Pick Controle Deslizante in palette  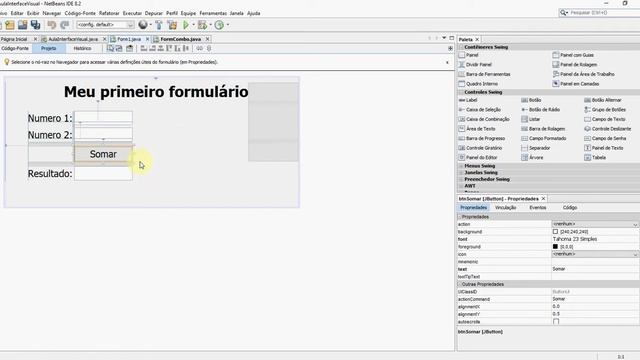(x=608, y=129)
